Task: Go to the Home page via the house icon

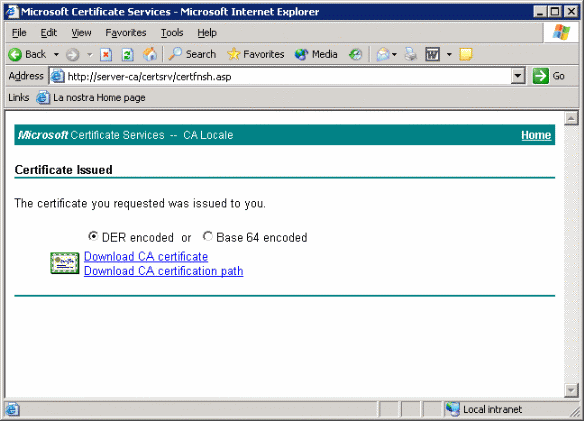Action: (x=150, y=55)
